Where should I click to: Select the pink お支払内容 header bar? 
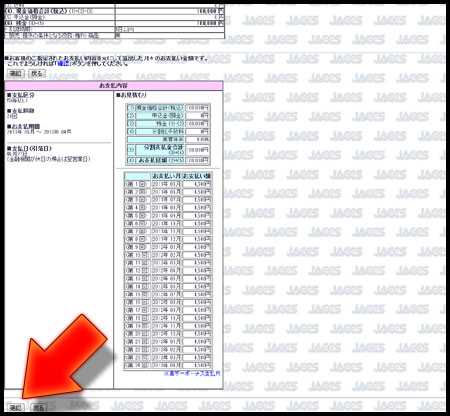pyautogui.click(x=114, y=86)
